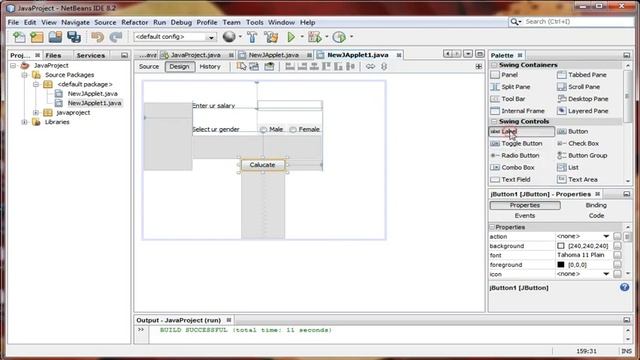Click the Profile Project toolbar icon
The width and height of the screenshot is (640, 360).
coord(339,37)
